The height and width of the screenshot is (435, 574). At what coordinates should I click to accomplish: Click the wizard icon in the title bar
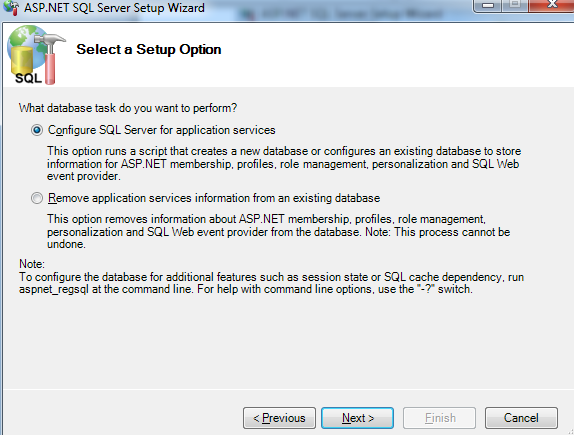(11, 7)
